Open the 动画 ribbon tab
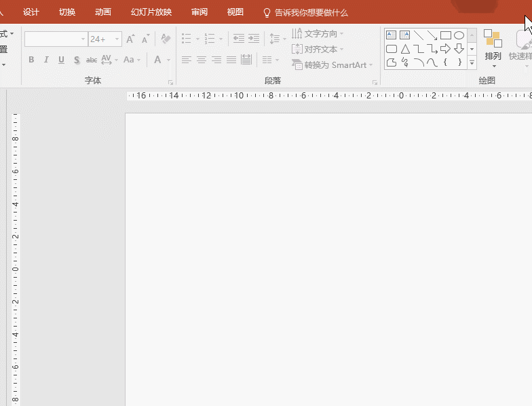This screenshot has width=532, height=406. pos(103,12)
